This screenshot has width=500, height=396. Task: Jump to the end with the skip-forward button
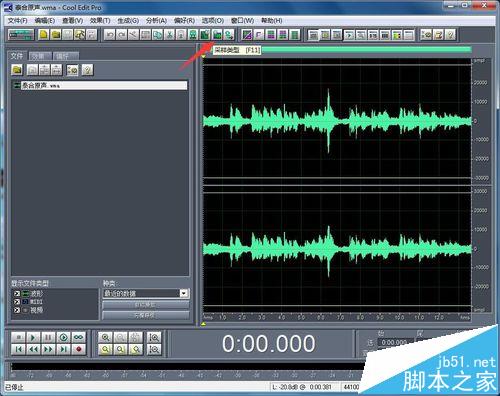coord(63,349)
